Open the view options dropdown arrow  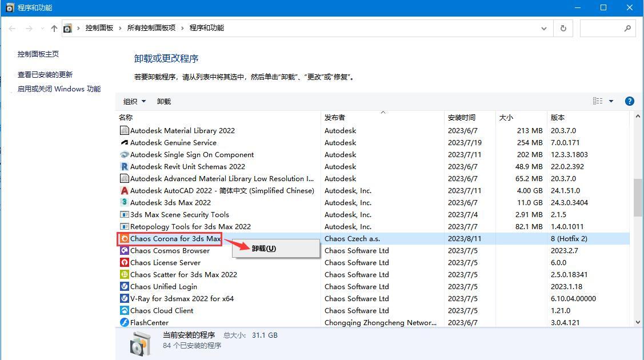pos(611,101)
